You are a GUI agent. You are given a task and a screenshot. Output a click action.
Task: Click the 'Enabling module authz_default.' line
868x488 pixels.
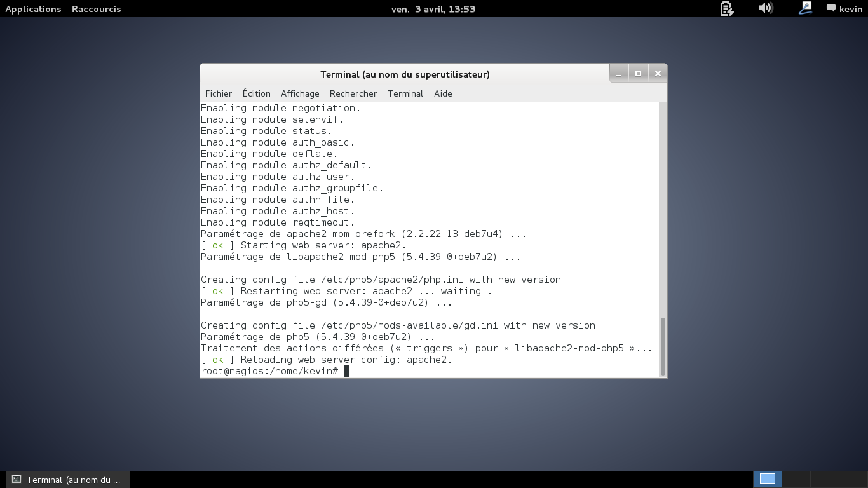point(287,165)
